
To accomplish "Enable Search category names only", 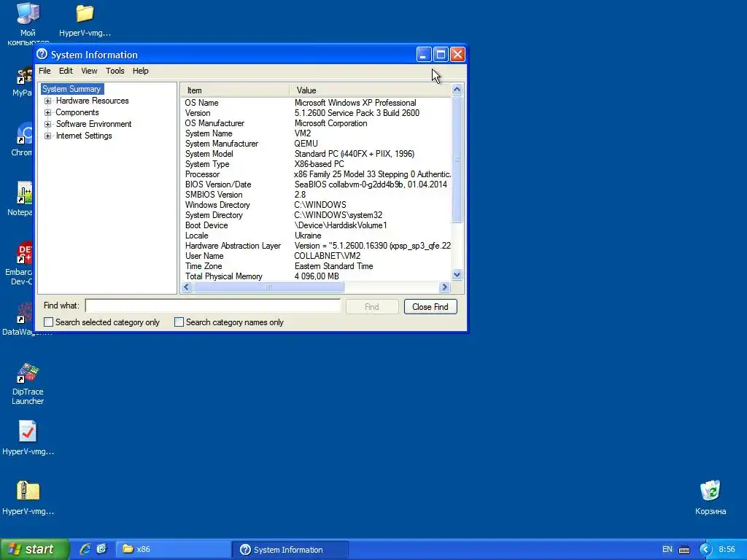I will pyautogui.click(x=179, y=322).
